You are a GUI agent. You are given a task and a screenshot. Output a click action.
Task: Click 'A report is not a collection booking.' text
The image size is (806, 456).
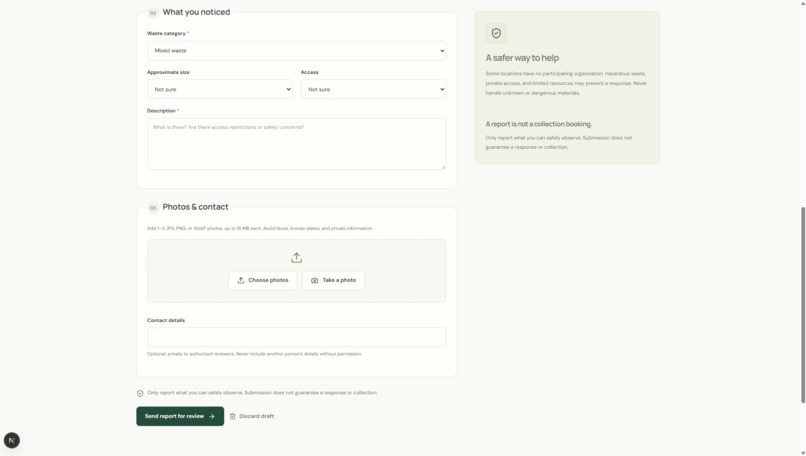pyautogui.click(x=539, y=124)
